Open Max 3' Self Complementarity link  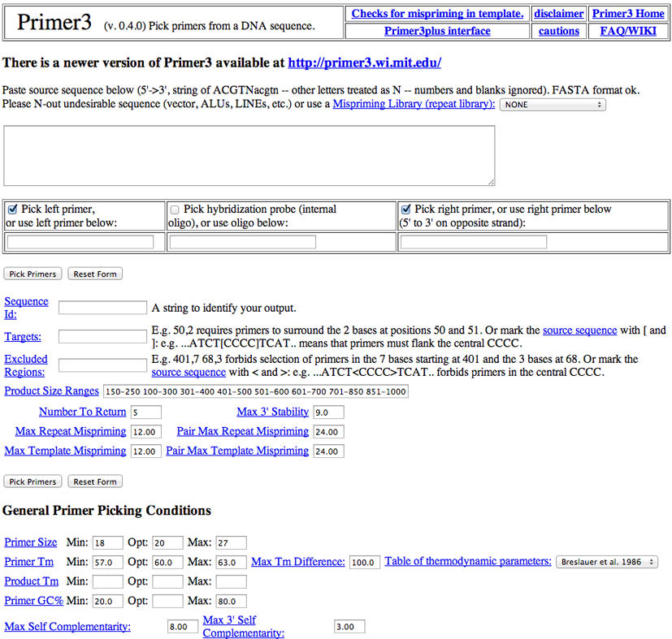click(x=244, y=627)
